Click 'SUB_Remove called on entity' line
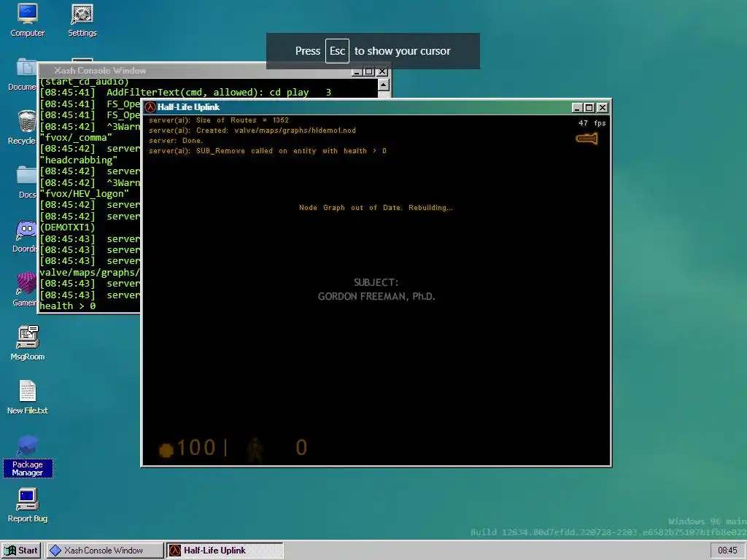 tap(267, 151)
